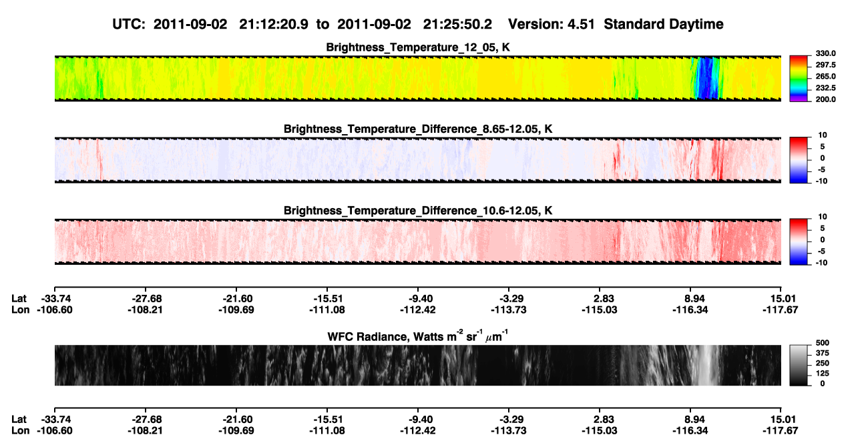Image resolution: width=868 pixels, height=445 pixels.
Task: Click longitude -106.60 on the WFC panel axis
Action: pyautogui.click(x=54, y=430)
